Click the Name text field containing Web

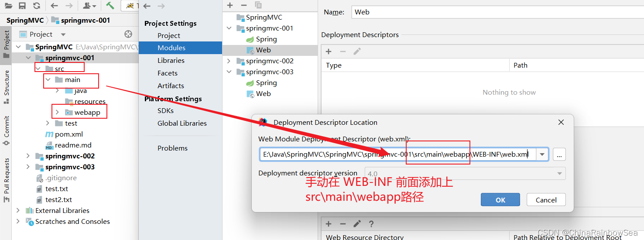point(497,12)
